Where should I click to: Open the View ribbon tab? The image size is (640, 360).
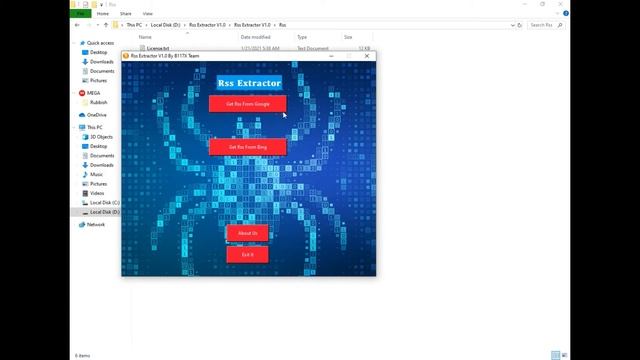pyautogui.click(x=147, y=13)
